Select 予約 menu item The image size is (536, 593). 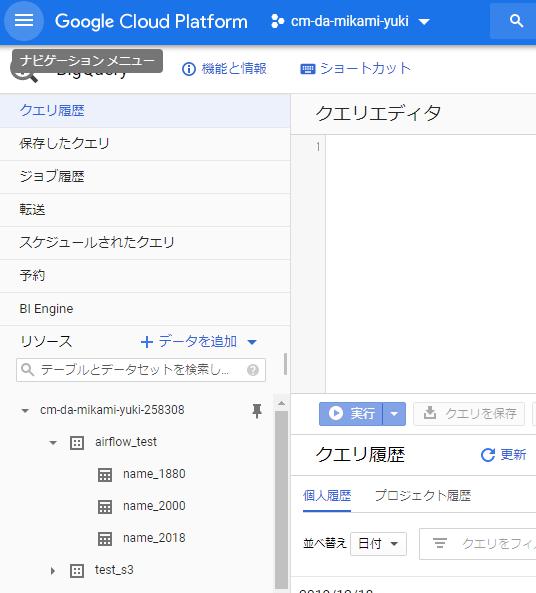[145, 275]
